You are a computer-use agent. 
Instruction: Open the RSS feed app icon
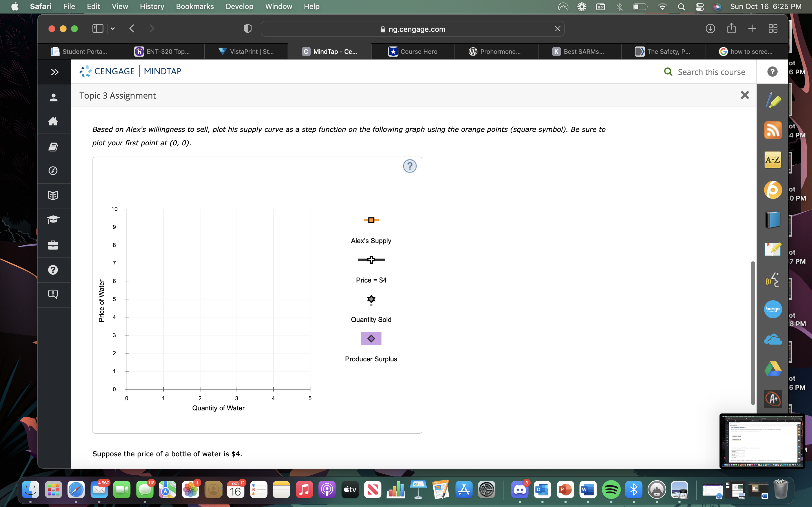click(x=773, y=130)
